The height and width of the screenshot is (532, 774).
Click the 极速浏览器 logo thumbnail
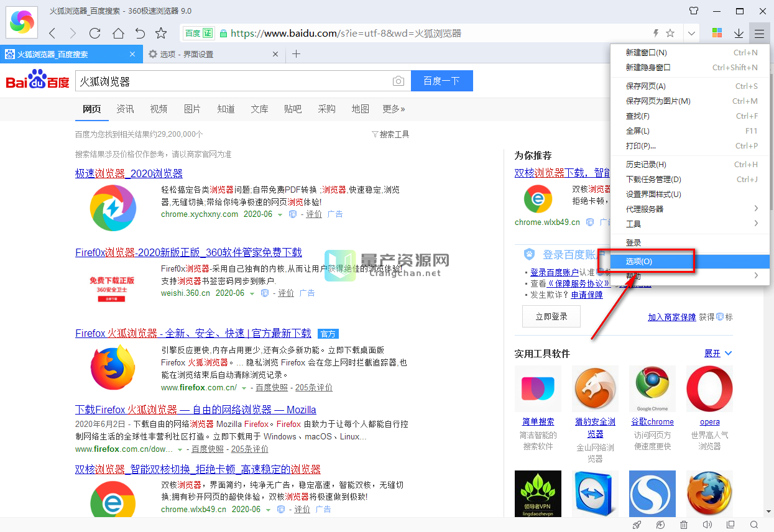(113, 208)
